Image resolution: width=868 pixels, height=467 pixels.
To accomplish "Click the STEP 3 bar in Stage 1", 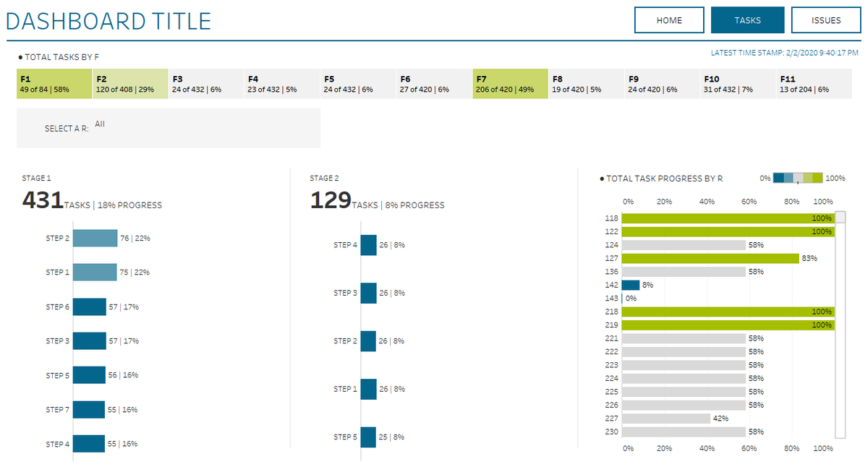I will (90, 340).
